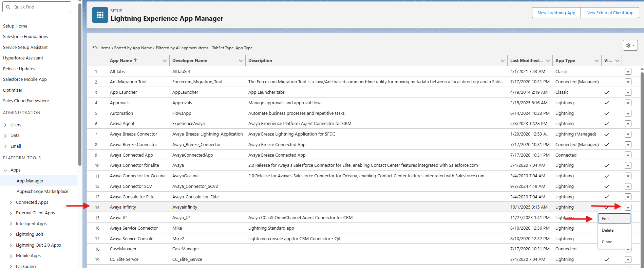Expand the Data section in sidebar
Image resolution: width=644 pixels, height=268 pixels.
[5, 136]
